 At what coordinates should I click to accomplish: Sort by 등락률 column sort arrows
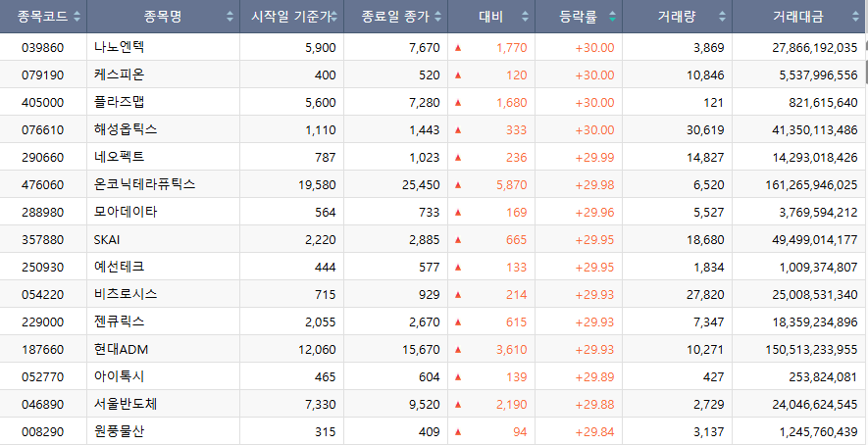click(x=612, y=17)
